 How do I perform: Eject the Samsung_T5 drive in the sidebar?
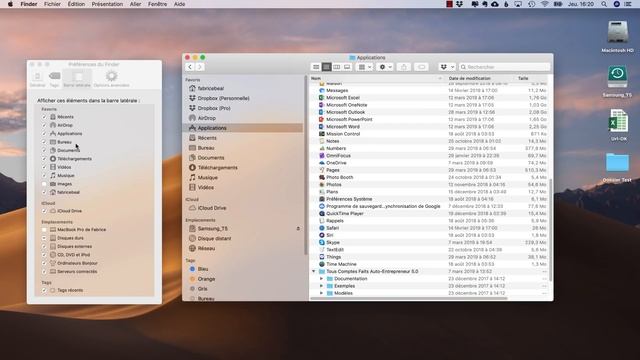298,229
